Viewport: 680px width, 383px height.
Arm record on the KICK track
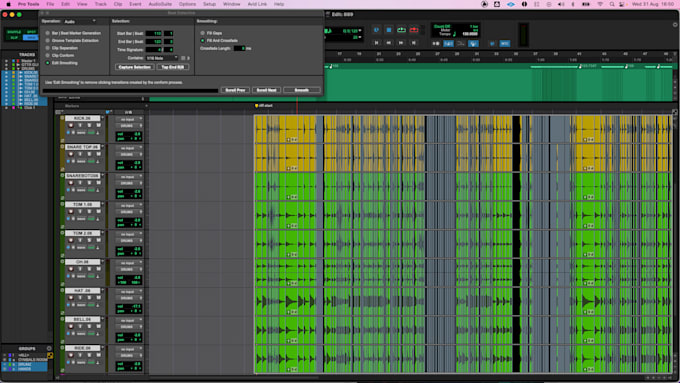pos(71,125)
